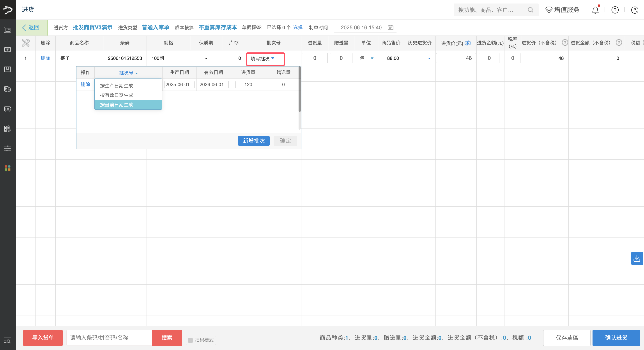Focus the barcode/name search input at bottom

point(109,338)
